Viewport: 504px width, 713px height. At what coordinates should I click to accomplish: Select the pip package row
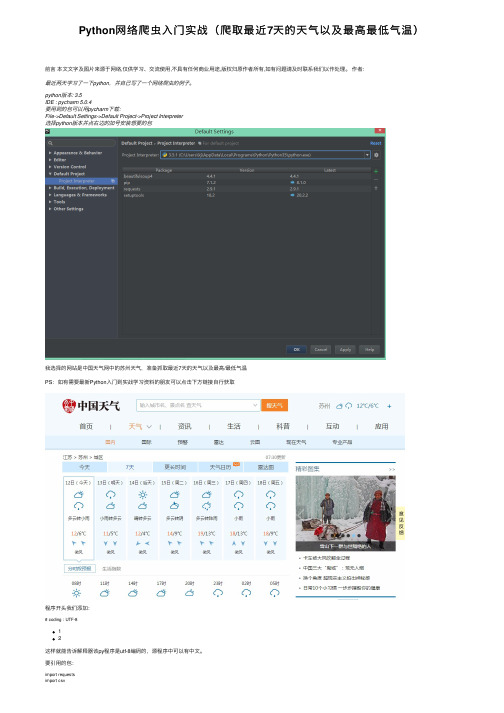pyautogui.click(x=246, y=183)
